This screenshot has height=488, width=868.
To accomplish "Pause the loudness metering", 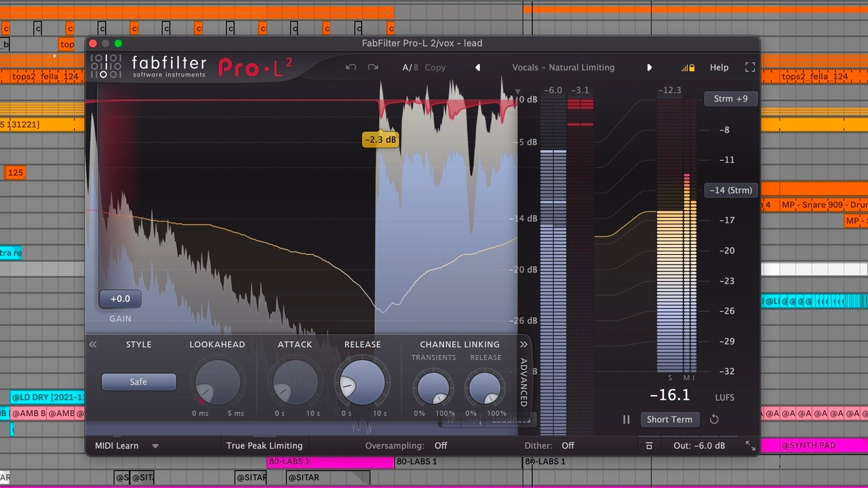I will coord(626,420).
